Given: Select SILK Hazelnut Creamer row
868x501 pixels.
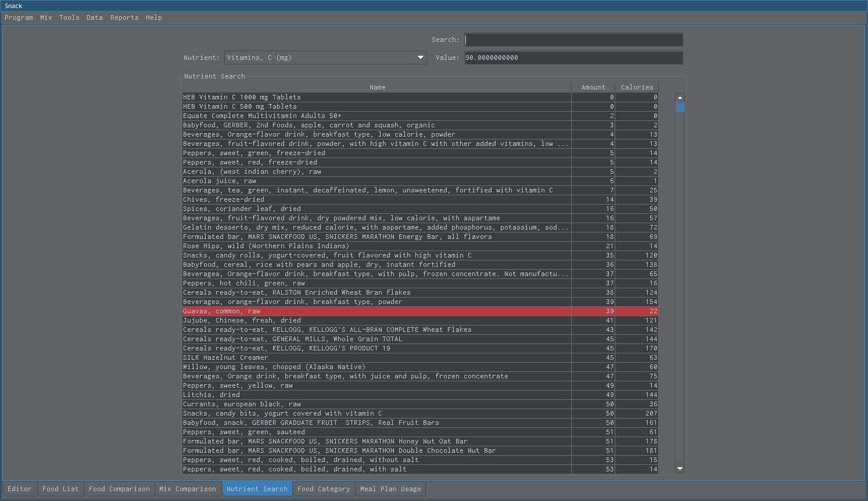Looking at the screenshot, I should [420, 357].
